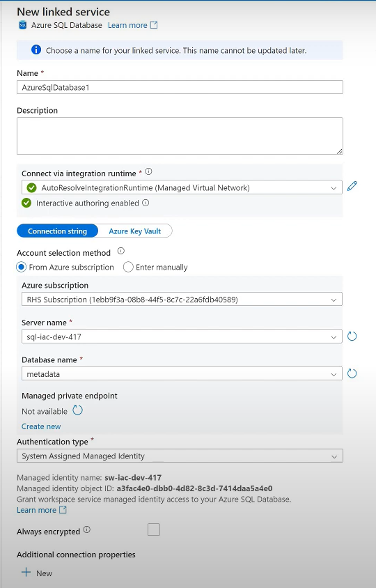This screenshot has height=588, width=376.
Task: Click New under Additional connection properties
Action: tap(44, 573)
